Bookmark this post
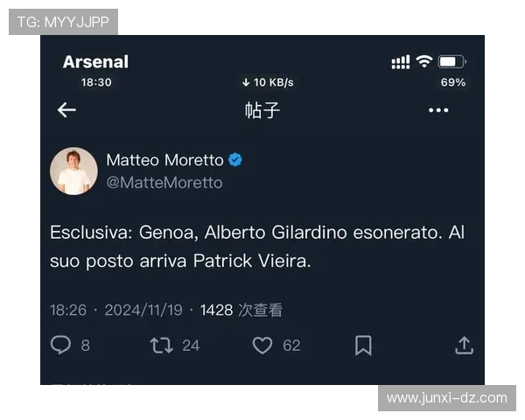 [x=363, y=346]
